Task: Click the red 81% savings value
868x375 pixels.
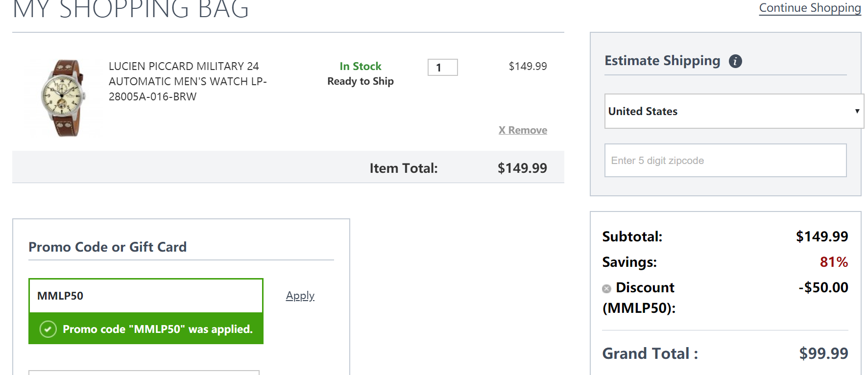Action: coord(834,262)
